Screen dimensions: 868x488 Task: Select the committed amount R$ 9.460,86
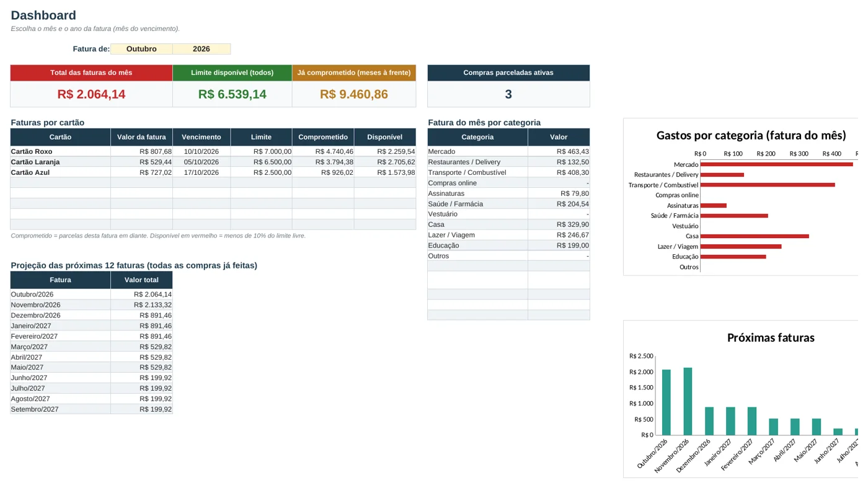click(x=354, y=94)
